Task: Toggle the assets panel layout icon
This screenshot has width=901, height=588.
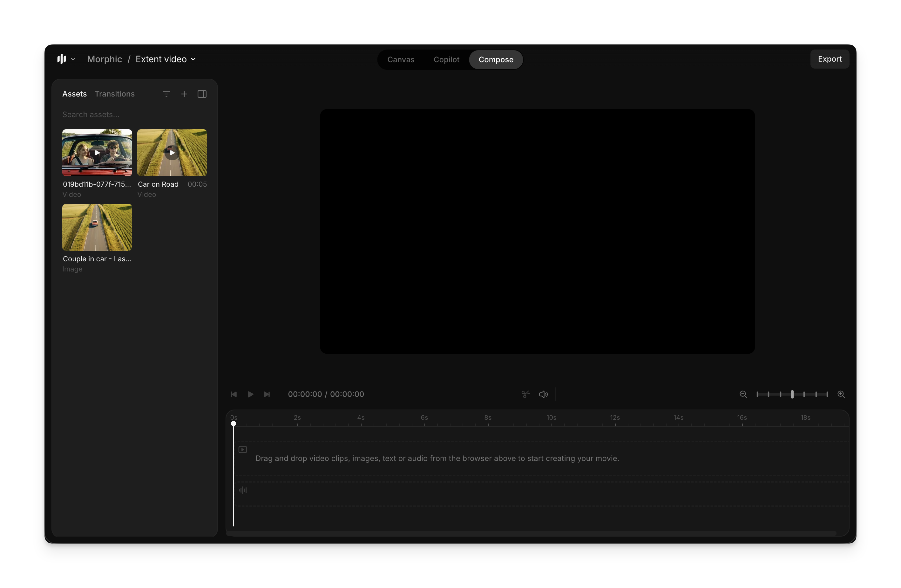Action: point(202,94)
